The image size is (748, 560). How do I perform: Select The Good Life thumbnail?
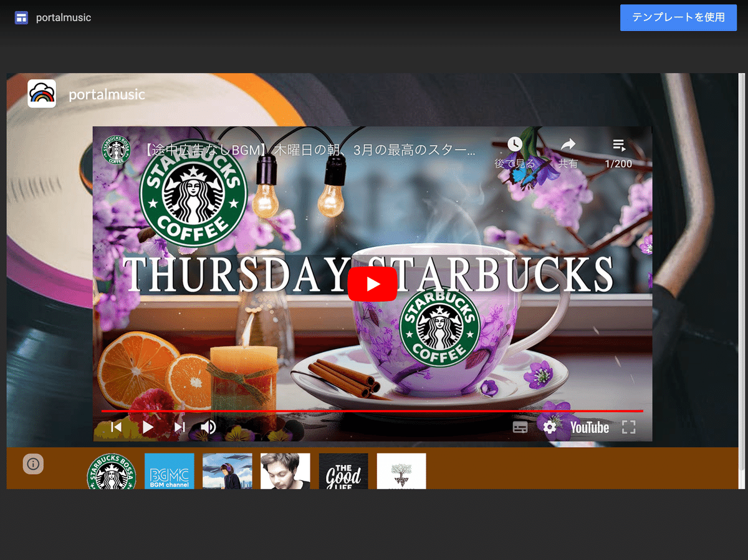click(x=343, y=471)
